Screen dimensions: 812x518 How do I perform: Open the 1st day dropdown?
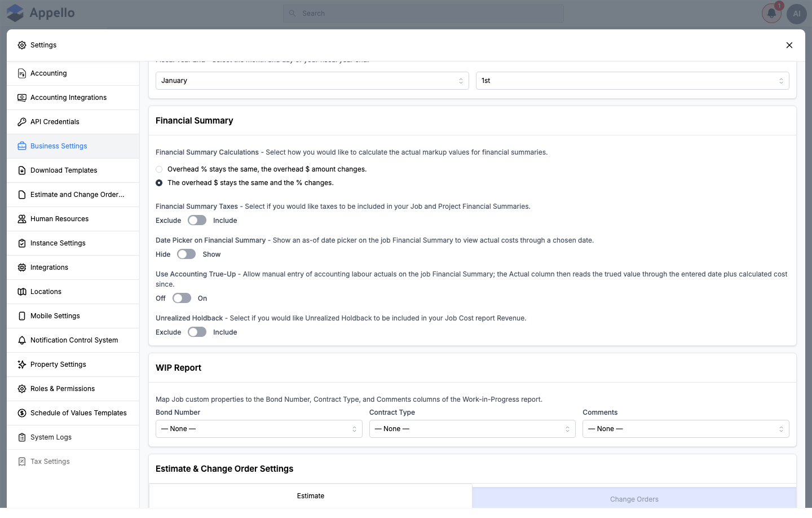point(633,81)
